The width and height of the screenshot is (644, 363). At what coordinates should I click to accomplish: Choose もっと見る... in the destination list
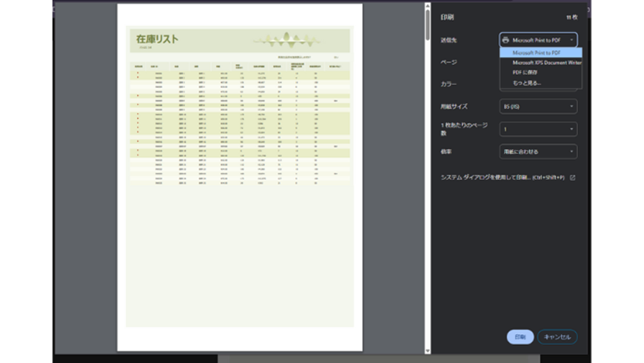coord(526,83)
